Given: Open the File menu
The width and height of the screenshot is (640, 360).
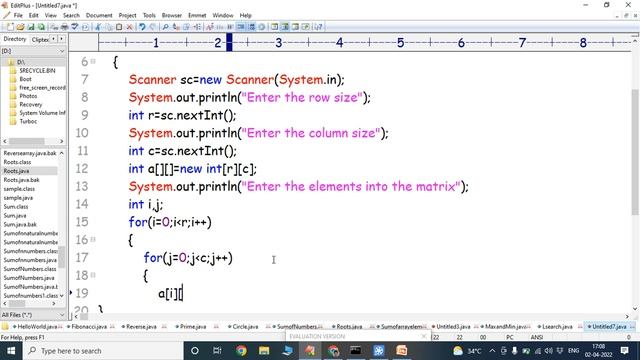Looking at the screenshot, I should click(18, 16).
